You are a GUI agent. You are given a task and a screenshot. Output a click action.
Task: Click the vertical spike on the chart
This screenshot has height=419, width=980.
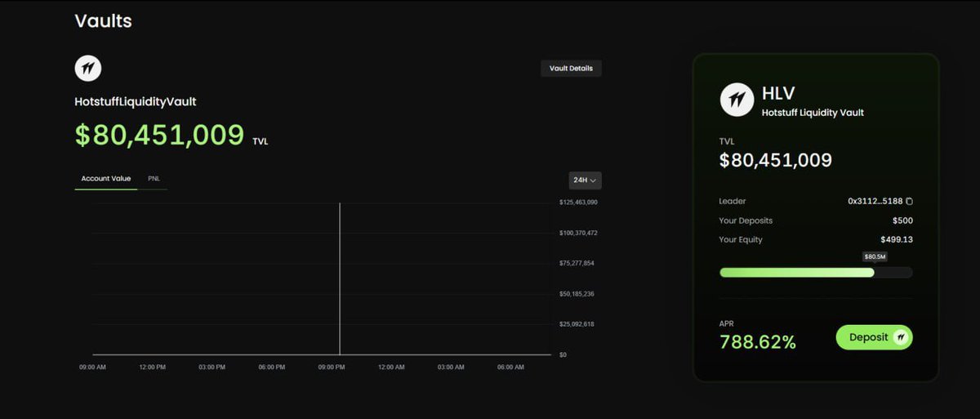coord(340,279)
